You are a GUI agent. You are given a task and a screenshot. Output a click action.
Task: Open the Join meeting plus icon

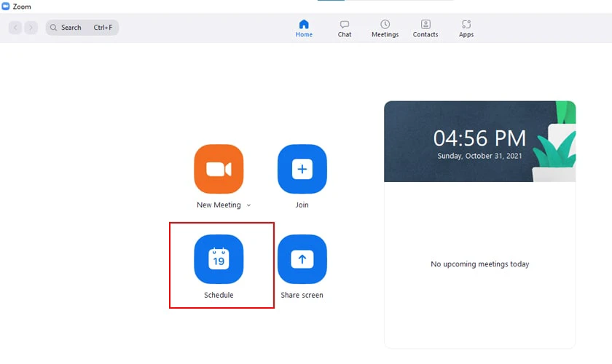click(x=302, y=169)
